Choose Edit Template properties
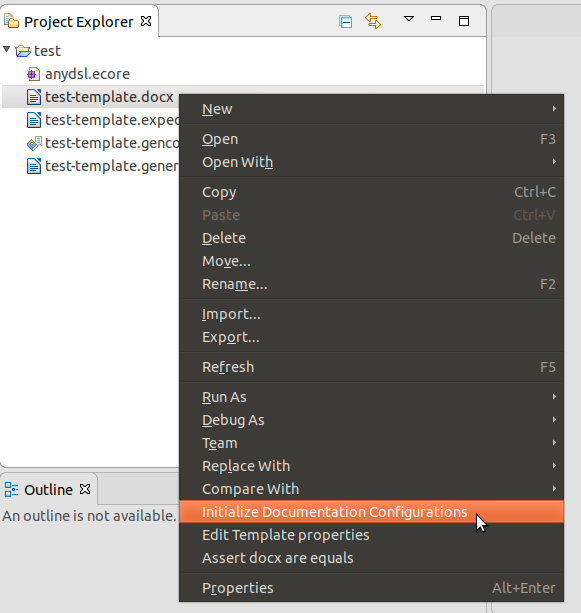 tap(371, 535)
